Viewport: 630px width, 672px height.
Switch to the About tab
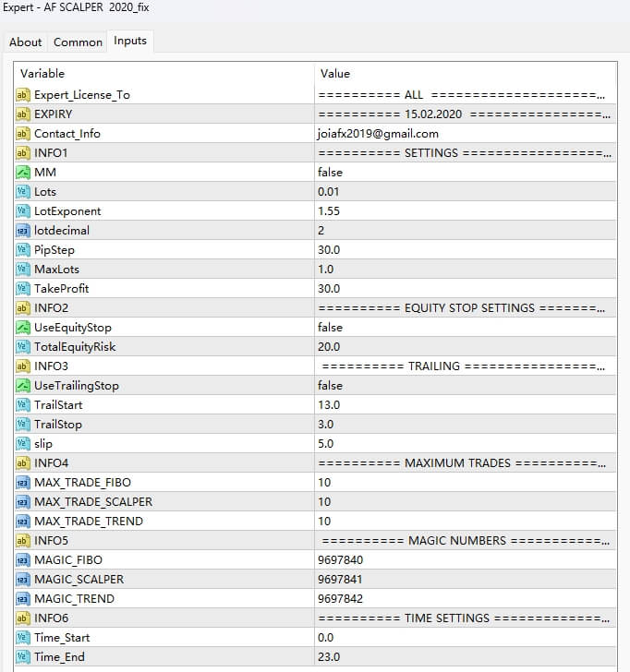26,42
